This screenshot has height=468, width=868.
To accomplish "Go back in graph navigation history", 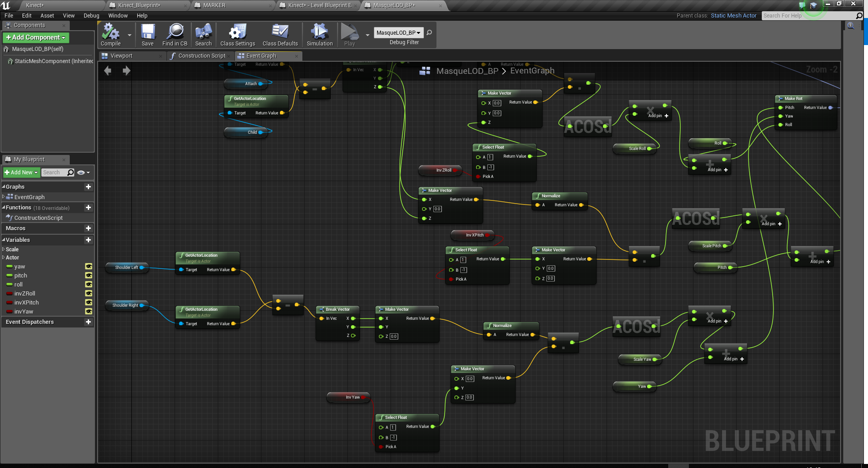I will click(108, 70).
